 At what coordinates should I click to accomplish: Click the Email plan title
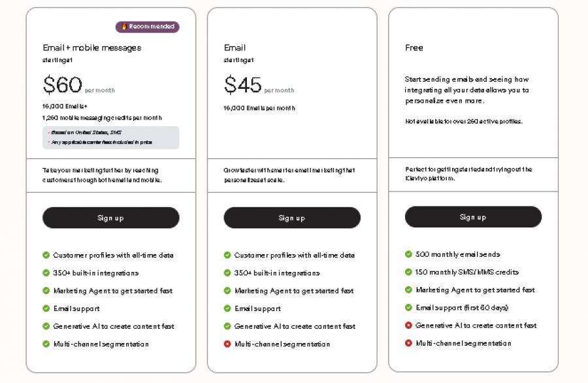tap(234, 47)
